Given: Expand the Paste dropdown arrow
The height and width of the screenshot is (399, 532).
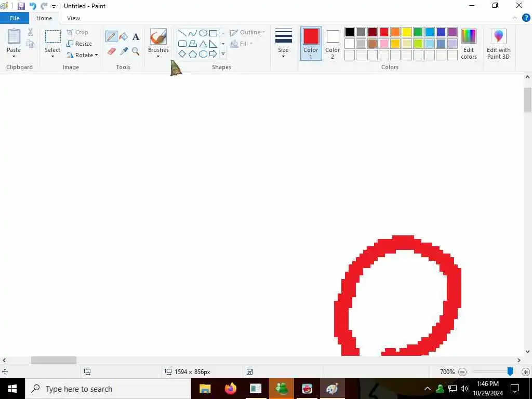Looking at the screenshot, I should point(14,56).
